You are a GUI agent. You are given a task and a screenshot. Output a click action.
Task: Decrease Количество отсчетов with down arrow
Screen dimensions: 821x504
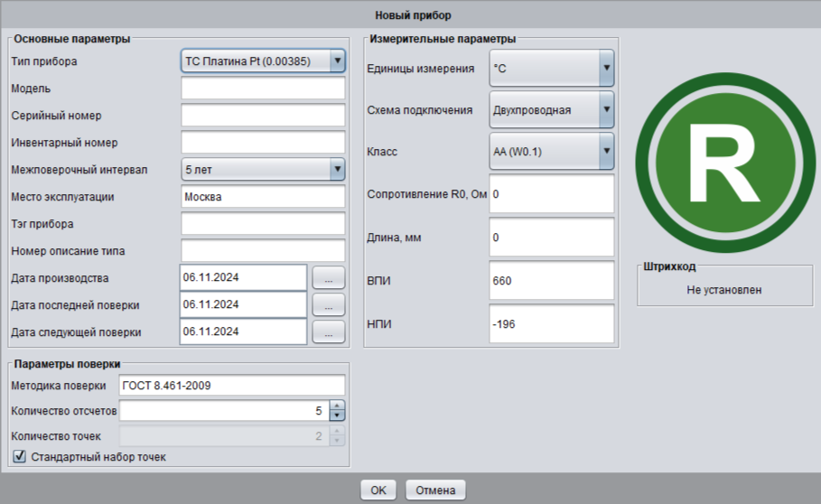[337, 416]
